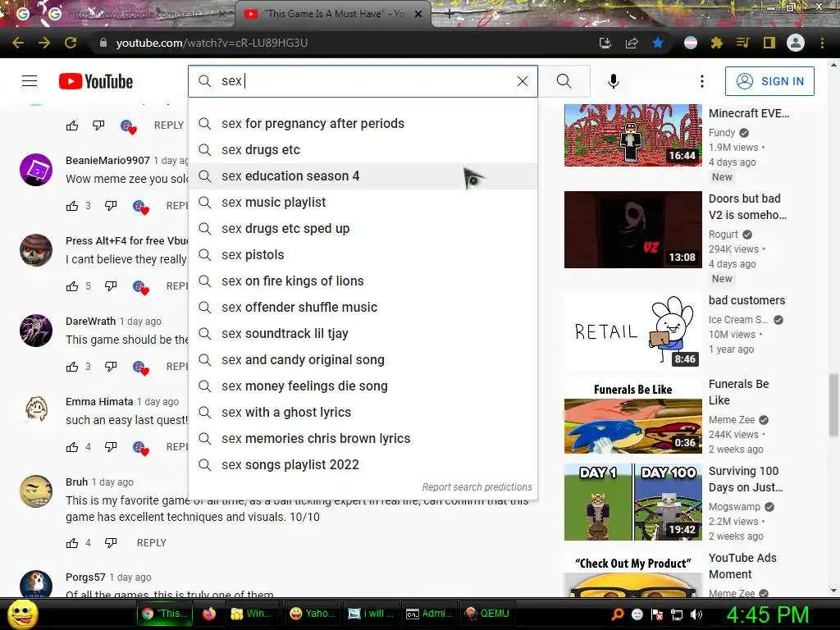Open 'Funerals Be Like' video thumbnail
Image resolution: width=840 pixels, height=630 pixels.
coord(632,416)
